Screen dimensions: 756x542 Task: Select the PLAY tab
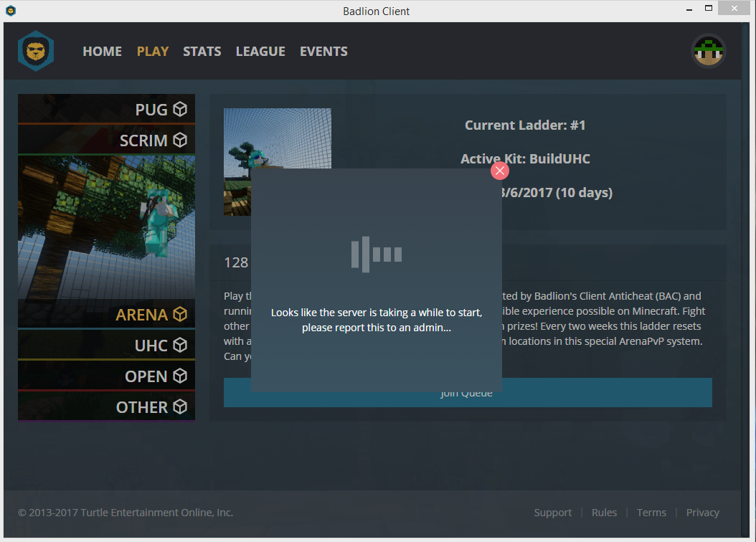click(153, 52)
